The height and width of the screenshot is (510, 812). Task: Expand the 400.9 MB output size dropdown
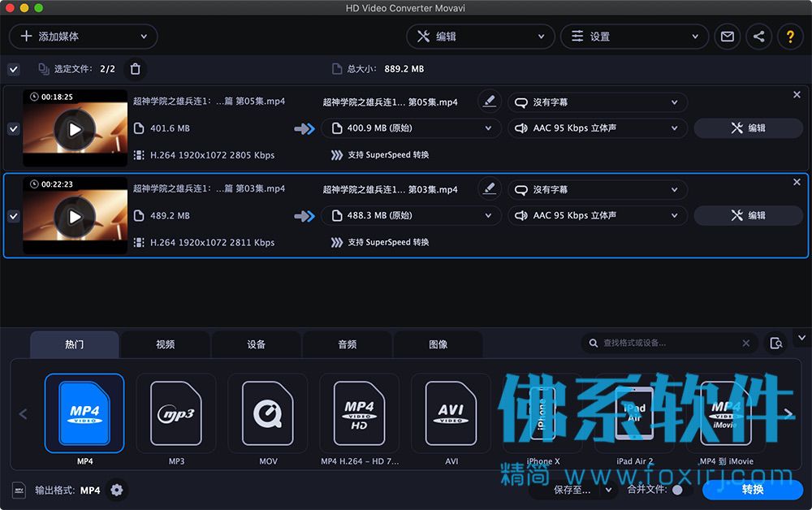point(411,128)
